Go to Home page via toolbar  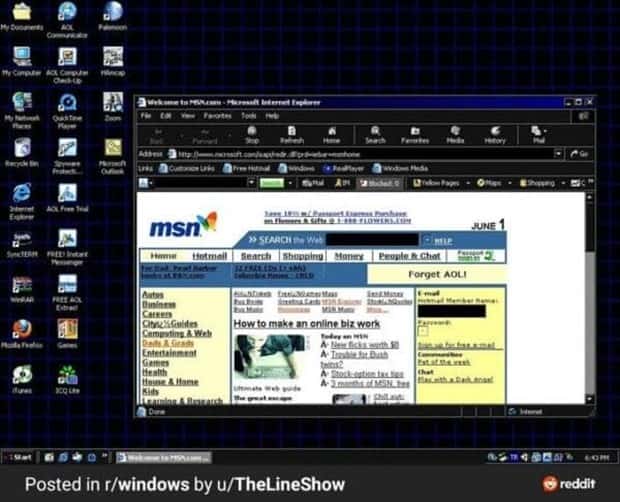(x=331, y=133)
